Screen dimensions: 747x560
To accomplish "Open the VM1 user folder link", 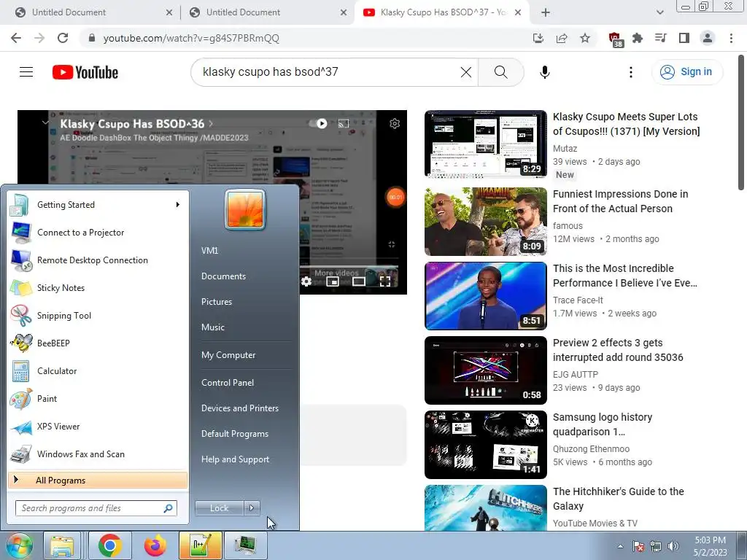I will 209,251.
